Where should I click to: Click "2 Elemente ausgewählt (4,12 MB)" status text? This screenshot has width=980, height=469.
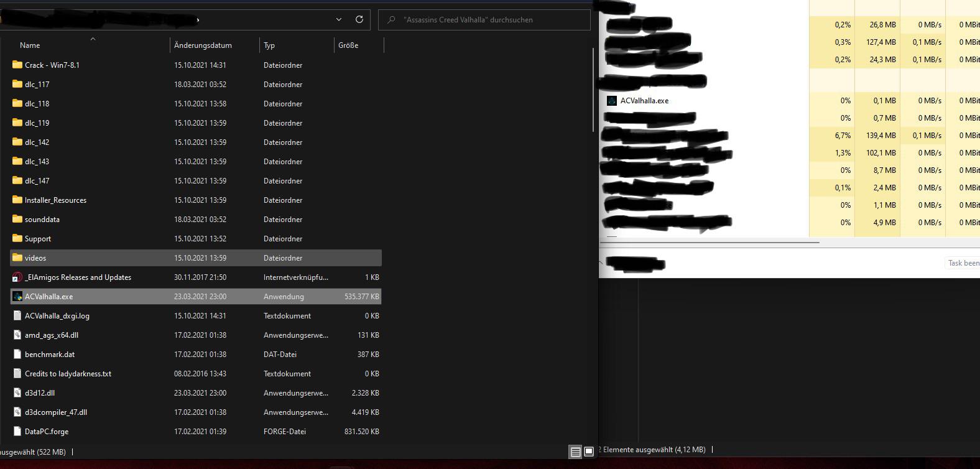pyautogui.click(x=652, y=449)
